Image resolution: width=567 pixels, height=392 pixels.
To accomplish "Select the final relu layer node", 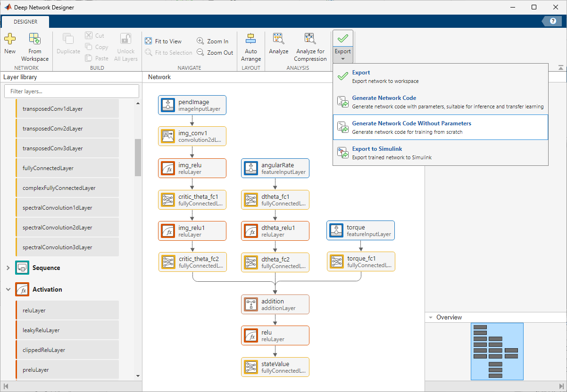I will pos(275,335).
